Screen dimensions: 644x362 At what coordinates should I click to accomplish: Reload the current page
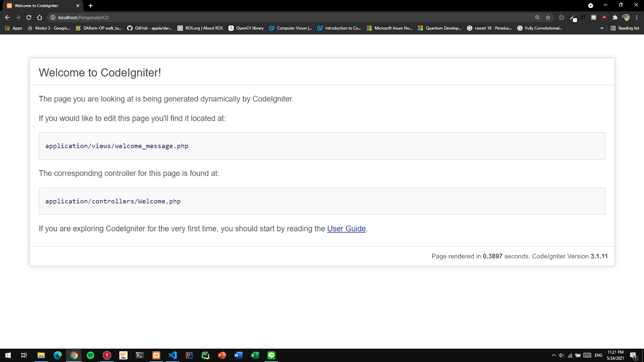pos(29,17)
